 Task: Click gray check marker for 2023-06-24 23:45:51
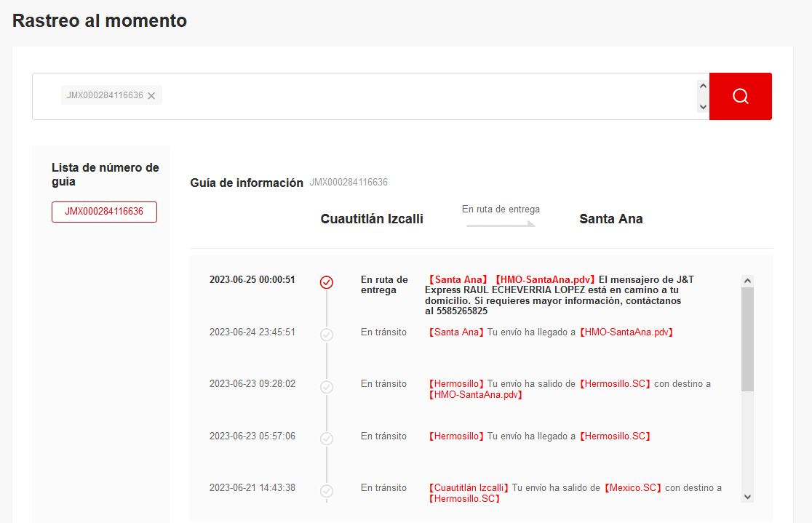327,335
